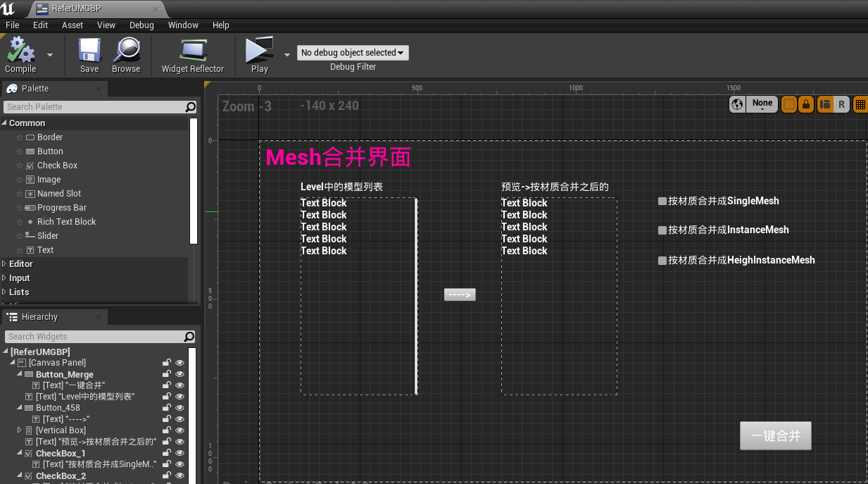Screen dimensions: 868x484
Task: Open the Debug menu
Action: click(x=141, y=25)
